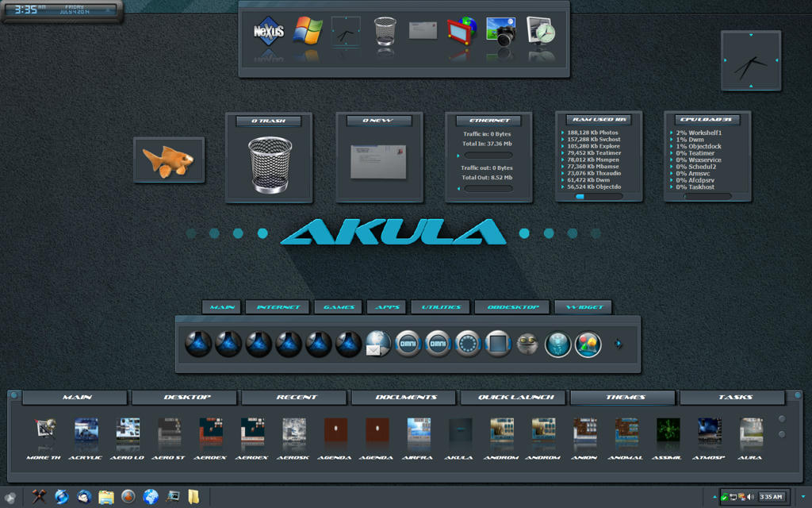This screenshot has height=508, width=812.
Task: Open the OBDESKTOP tab
Action: 513,307
